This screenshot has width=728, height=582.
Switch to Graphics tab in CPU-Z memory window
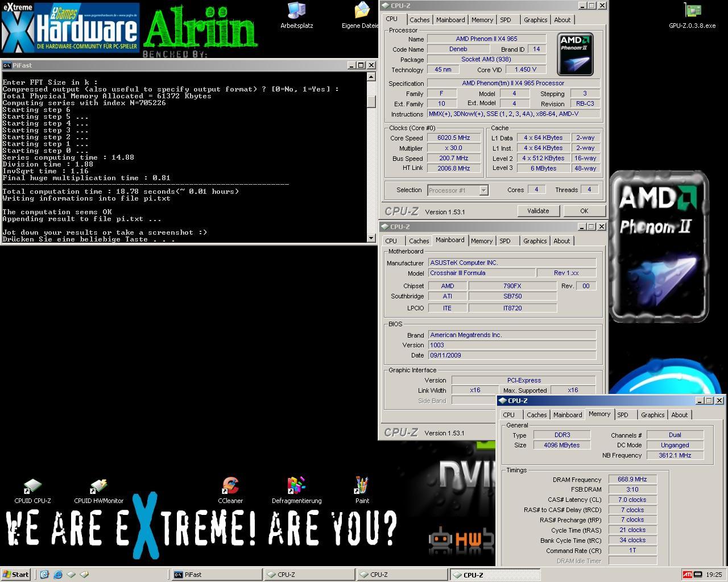[652, 415]
